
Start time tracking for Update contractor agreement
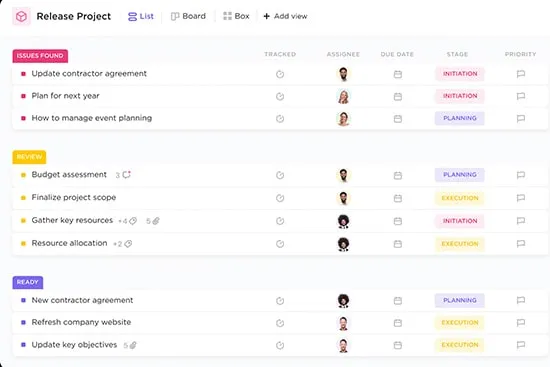pos(280,74)
